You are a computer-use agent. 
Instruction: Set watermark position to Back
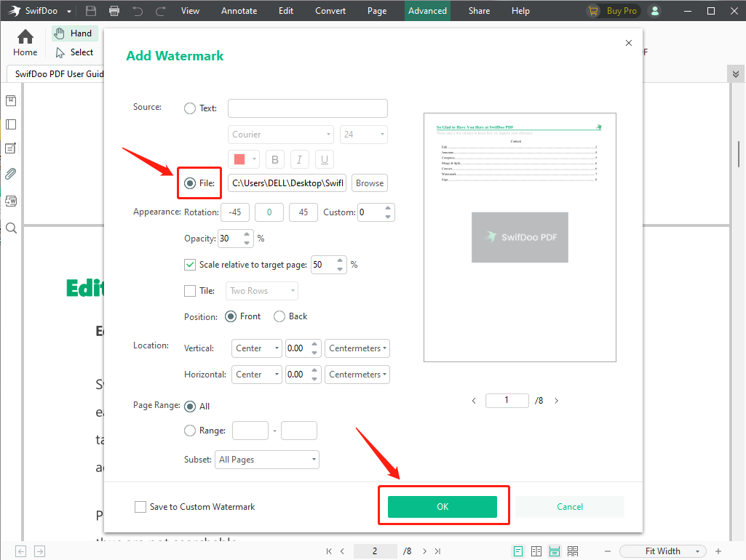279,316
